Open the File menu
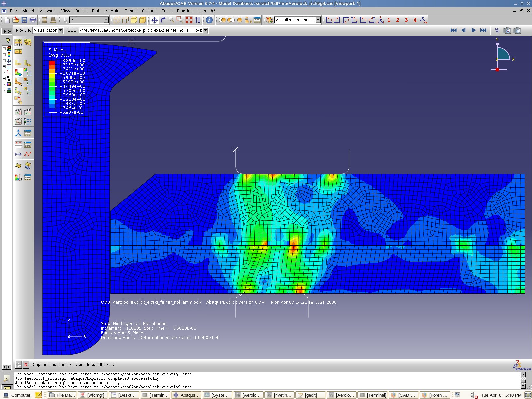 pos(13,11)
